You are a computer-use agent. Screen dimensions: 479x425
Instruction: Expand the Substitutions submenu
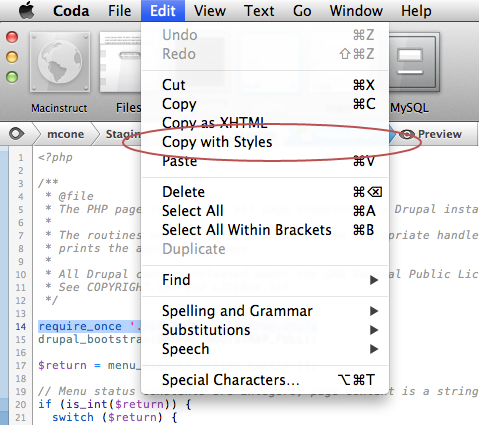tap(265, 330)
